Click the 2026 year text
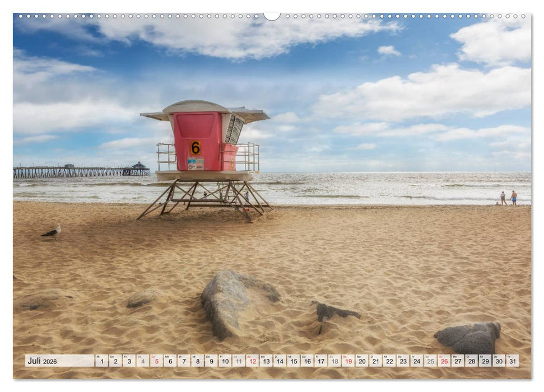544x392 pixels. pos(49,362)
